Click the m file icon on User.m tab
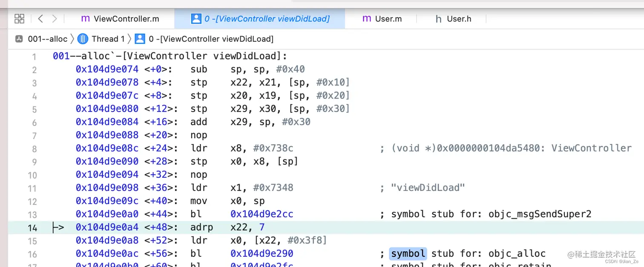 tap(367, 19)
